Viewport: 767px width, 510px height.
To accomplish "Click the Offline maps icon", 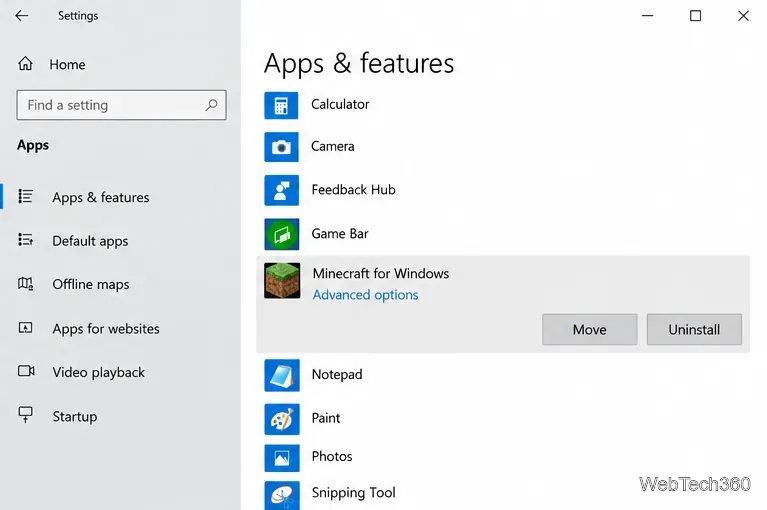I will point(25,283).
